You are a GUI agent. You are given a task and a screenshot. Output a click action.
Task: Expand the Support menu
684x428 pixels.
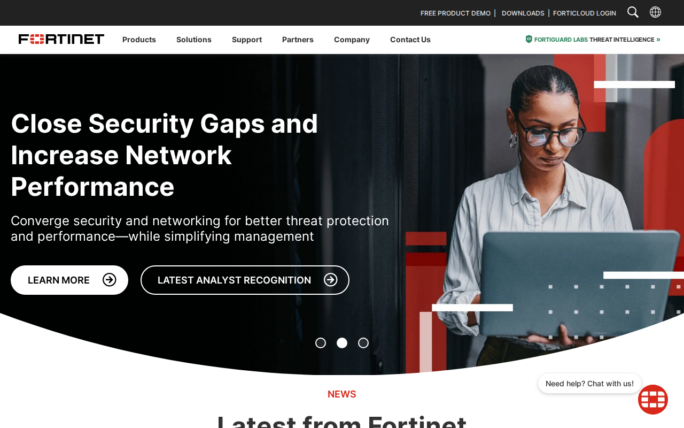coord(247,40)
